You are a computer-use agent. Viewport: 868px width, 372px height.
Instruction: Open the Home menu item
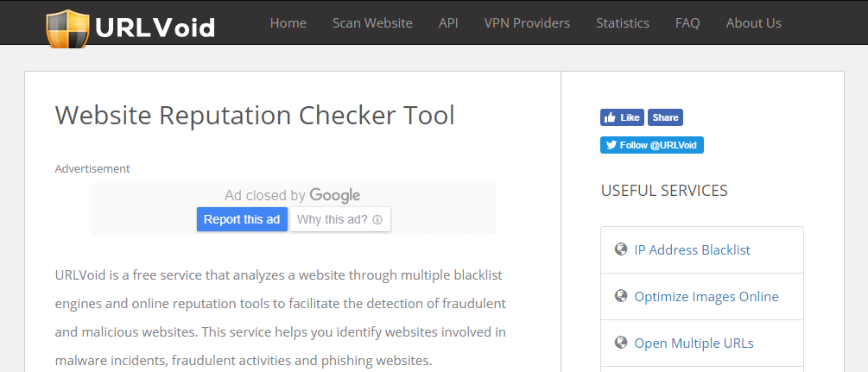click(288, 23)
